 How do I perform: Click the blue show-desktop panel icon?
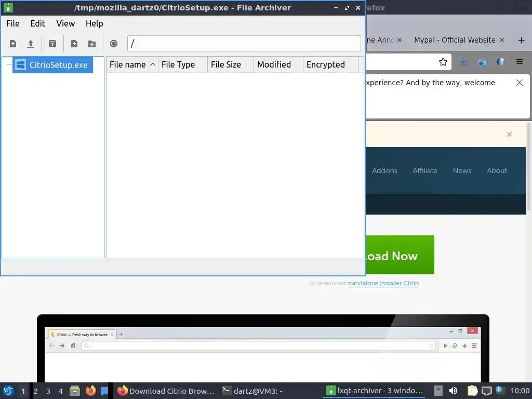click(104, 391)
